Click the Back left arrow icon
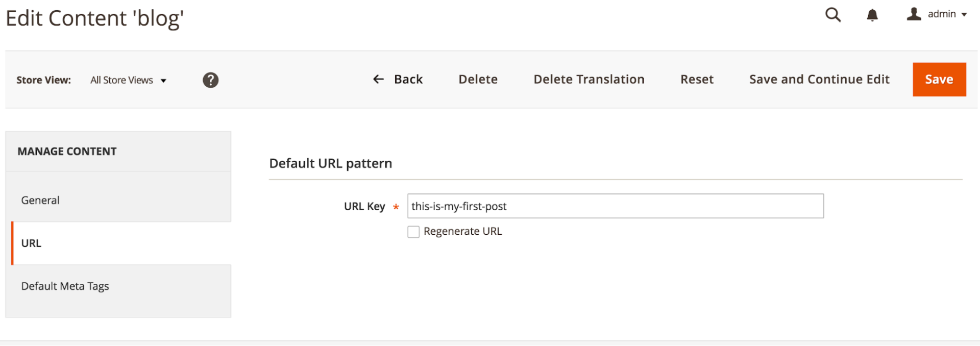Image resolution: width=980 pixels, height=346 pixels. (x=378, y=79)
